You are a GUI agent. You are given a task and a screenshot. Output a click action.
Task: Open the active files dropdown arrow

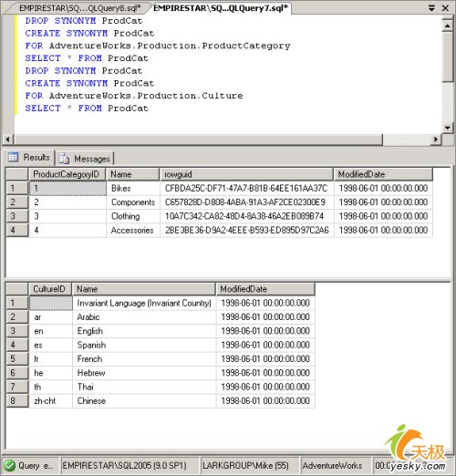point(431,8)
